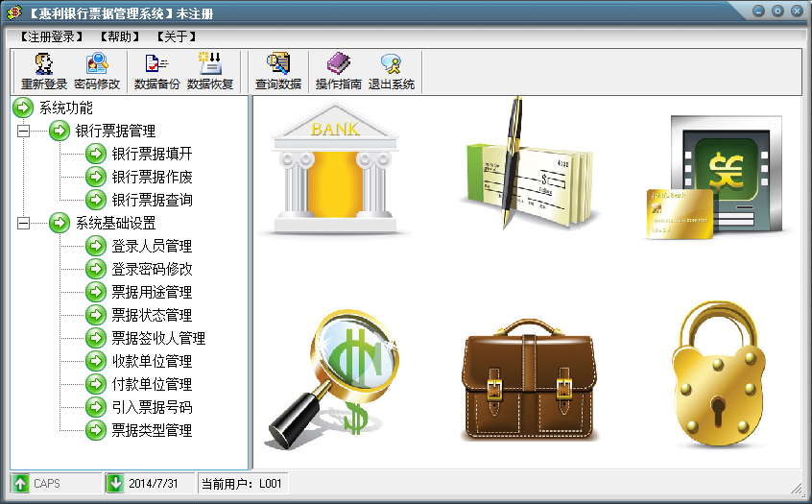Open 票据状态管理 tree item
The width and height of the screenshot is (812, 504).
tap(153, 315)
